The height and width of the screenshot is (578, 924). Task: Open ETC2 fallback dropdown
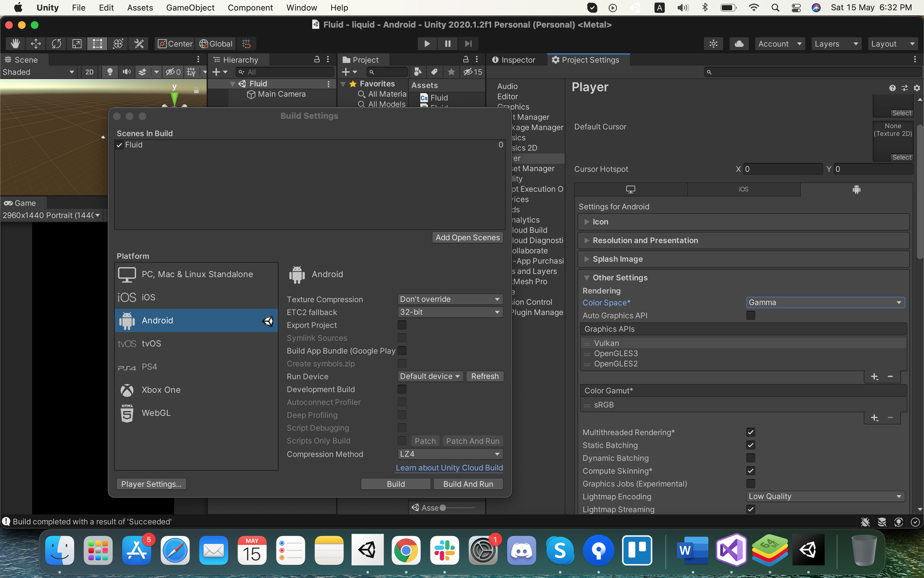(x=450, y=312)
